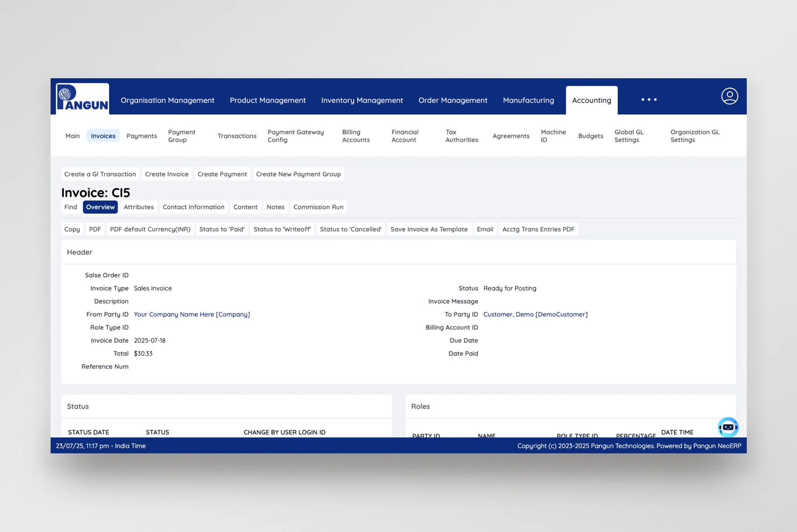Open the Billing Accounts section

coord(356,136)
